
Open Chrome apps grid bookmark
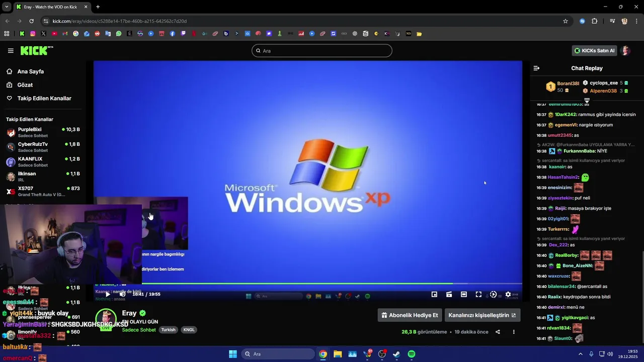click(x=7, y=34)
